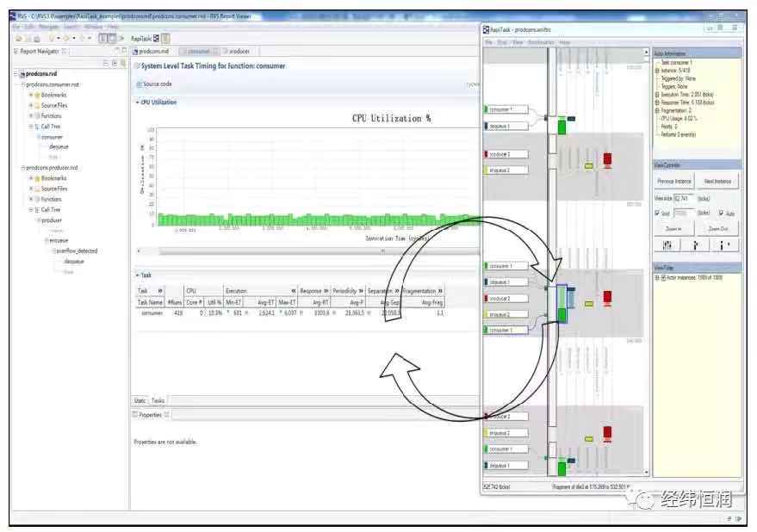Click the System Level Task Timing heading
The image size is (757, 532).
pyautogui.click(x=213, y=66)
